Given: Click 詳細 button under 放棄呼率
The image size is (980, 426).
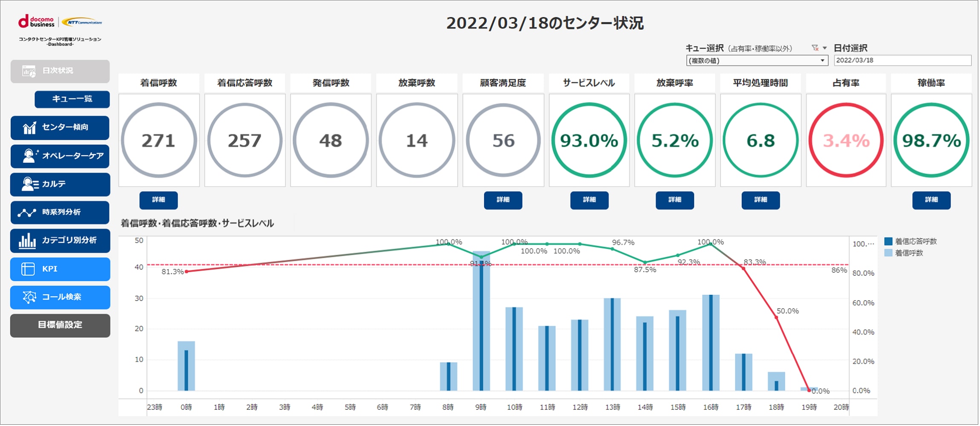Looking at the screenshot, I should (675, 200).
